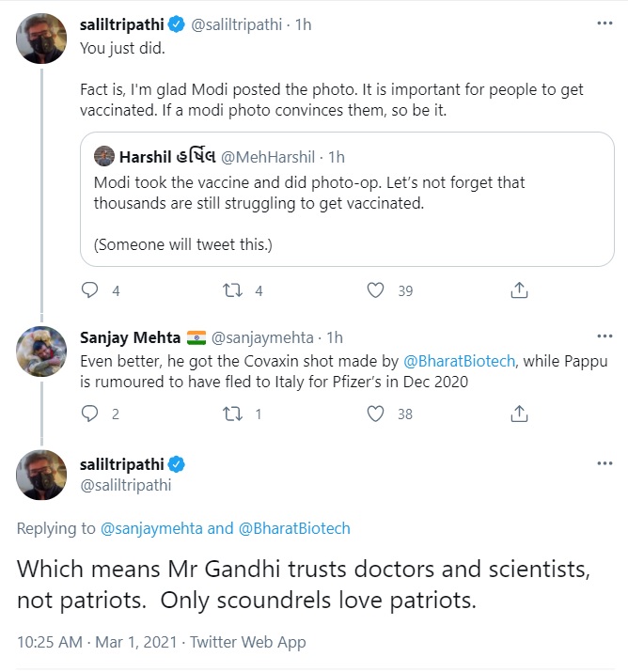This screenshot has height=672, width=628.
Task: Open the @BharatBiotech mention in Sanjay's tweet
Action: pos(459,361)
